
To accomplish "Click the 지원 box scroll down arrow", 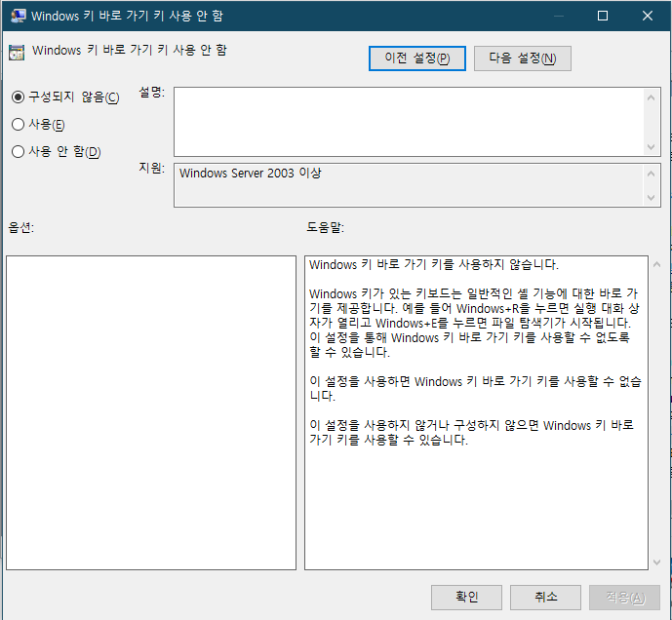I will 651,198.
